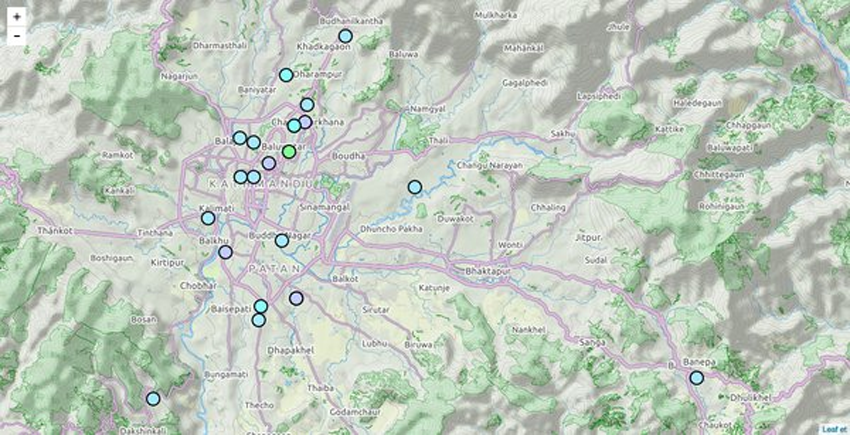Click the cyan marker near Budhanilkantha

point(345,36)
